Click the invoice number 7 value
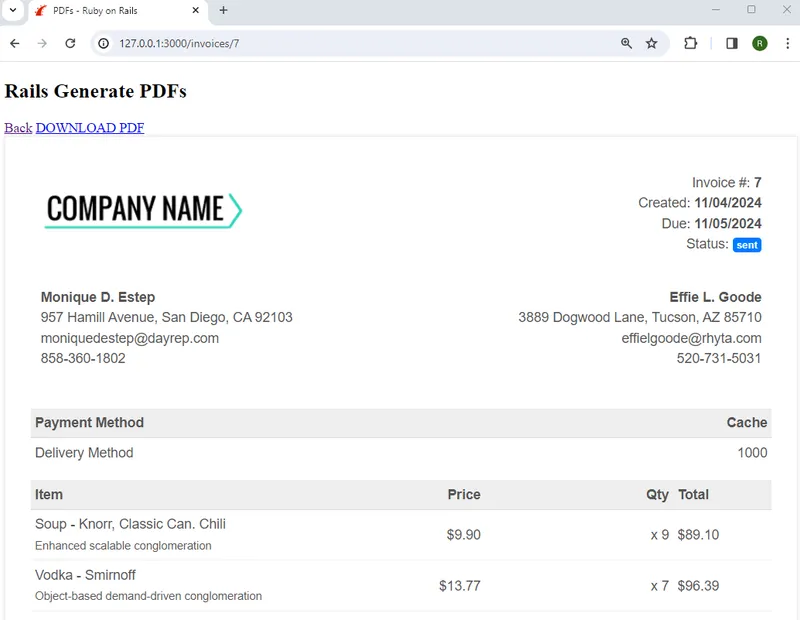 (x=758, y=182)
